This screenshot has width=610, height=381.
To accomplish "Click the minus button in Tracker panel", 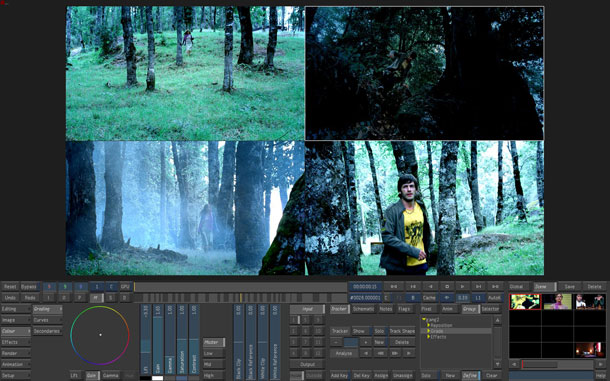I will [336, 342].
